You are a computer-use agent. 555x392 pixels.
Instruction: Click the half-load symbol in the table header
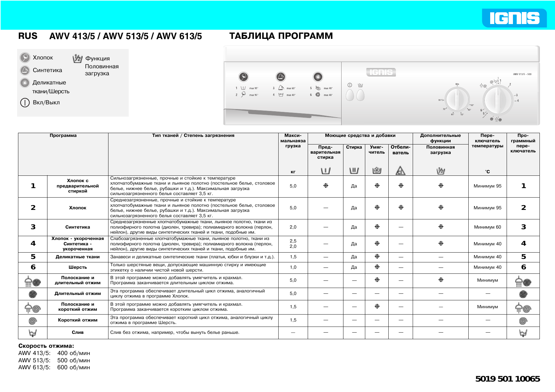click(x=441, y=171)
